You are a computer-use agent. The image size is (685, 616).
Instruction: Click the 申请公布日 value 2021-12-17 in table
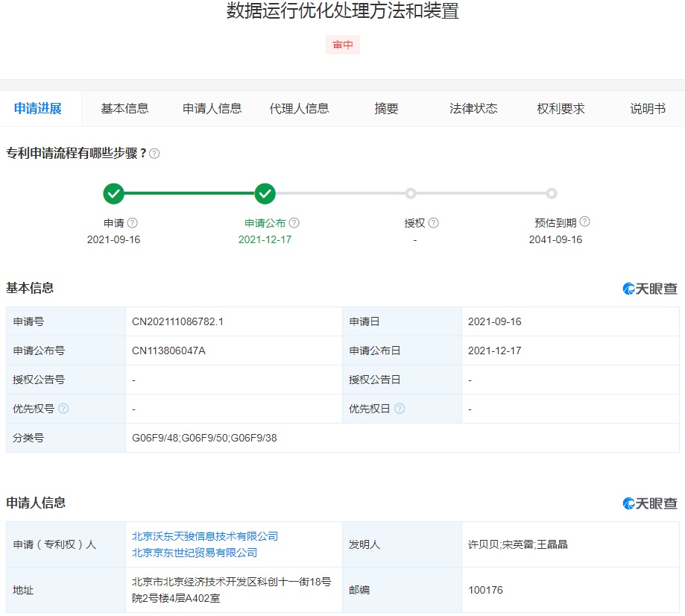coord(494,351)
